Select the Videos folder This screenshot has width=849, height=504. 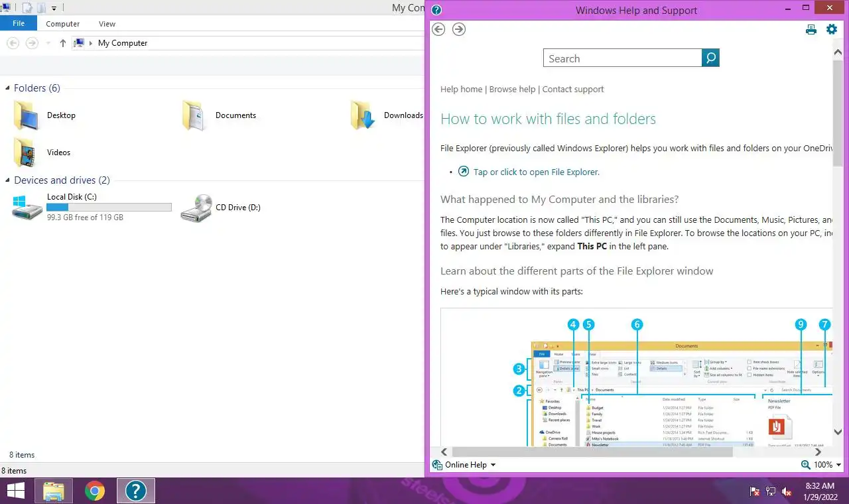coord(41,153)
